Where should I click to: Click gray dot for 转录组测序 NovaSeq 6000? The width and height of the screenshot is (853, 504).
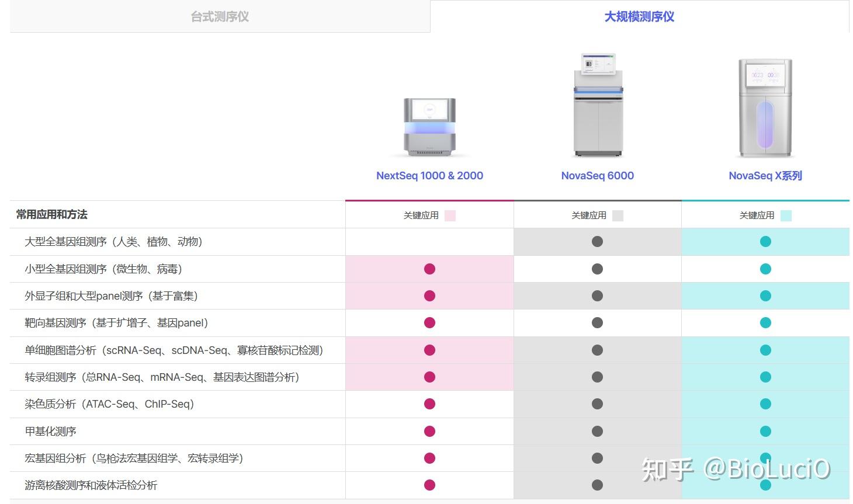[x=597, y=377]
